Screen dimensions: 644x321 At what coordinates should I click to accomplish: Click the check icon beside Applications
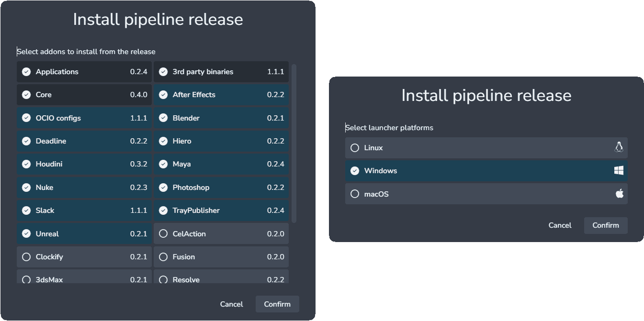tap(26, 72)
